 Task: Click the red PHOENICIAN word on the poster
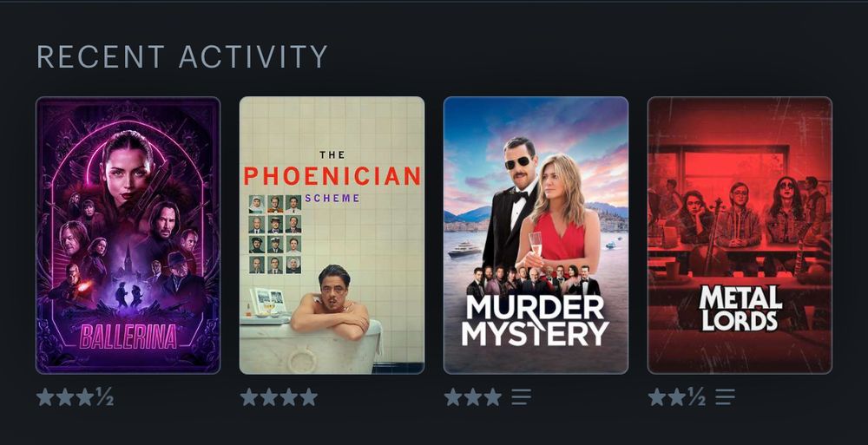coord(332,176)
